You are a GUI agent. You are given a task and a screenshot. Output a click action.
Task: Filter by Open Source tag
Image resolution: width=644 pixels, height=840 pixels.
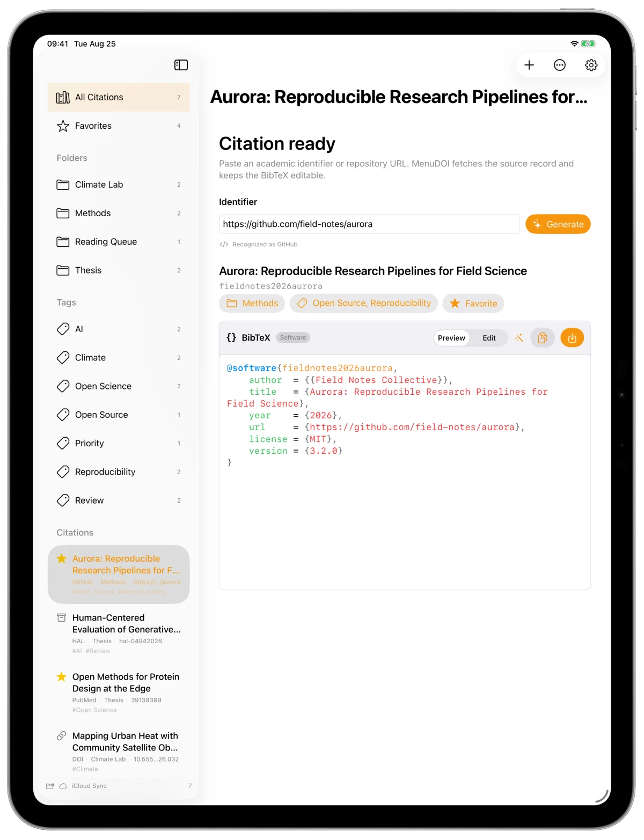[119, 415]
